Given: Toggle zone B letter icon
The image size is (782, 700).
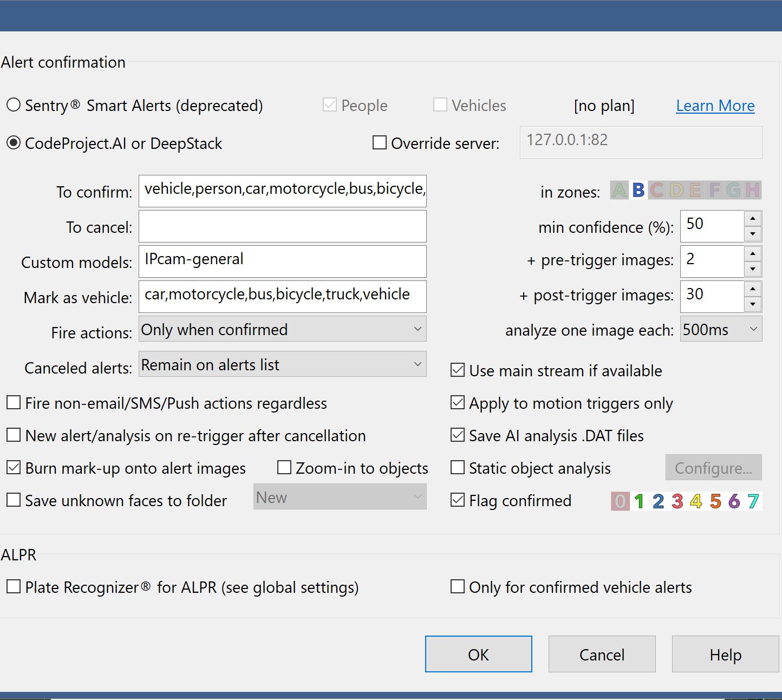Looking at the screenshot, I should tap(638, 191).
